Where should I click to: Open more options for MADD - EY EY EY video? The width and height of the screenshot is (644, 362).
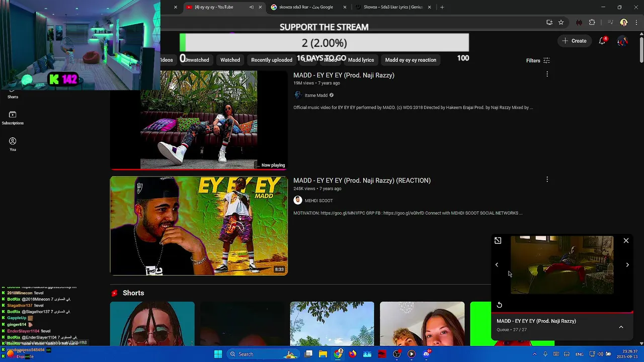[x=547, y=74]
